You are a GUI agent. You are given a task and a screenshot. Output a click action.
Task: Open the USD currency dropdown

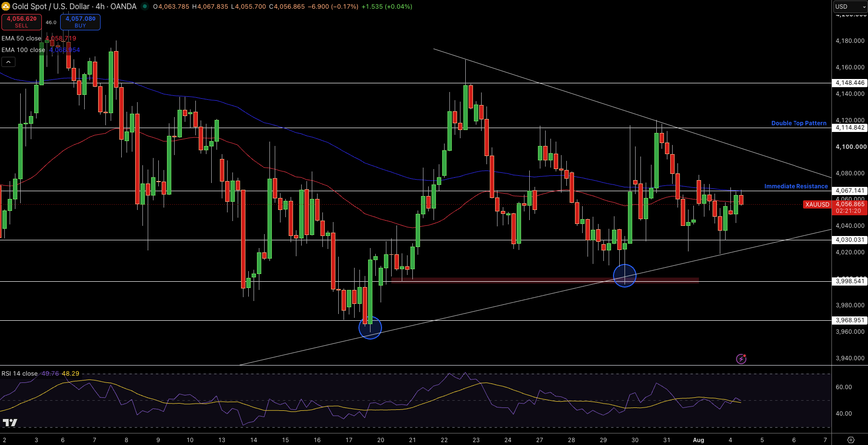point(850,7)
